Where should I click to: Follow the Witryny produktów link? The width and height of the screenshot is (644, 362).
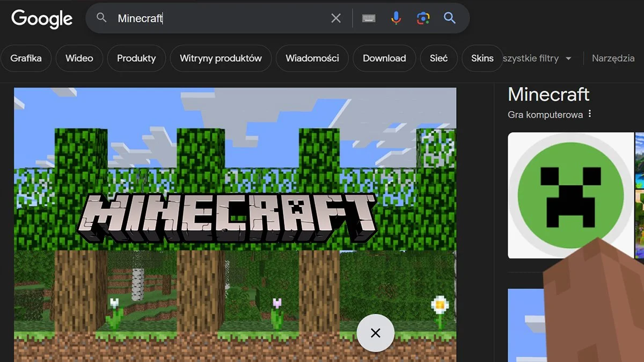(221, 58)
